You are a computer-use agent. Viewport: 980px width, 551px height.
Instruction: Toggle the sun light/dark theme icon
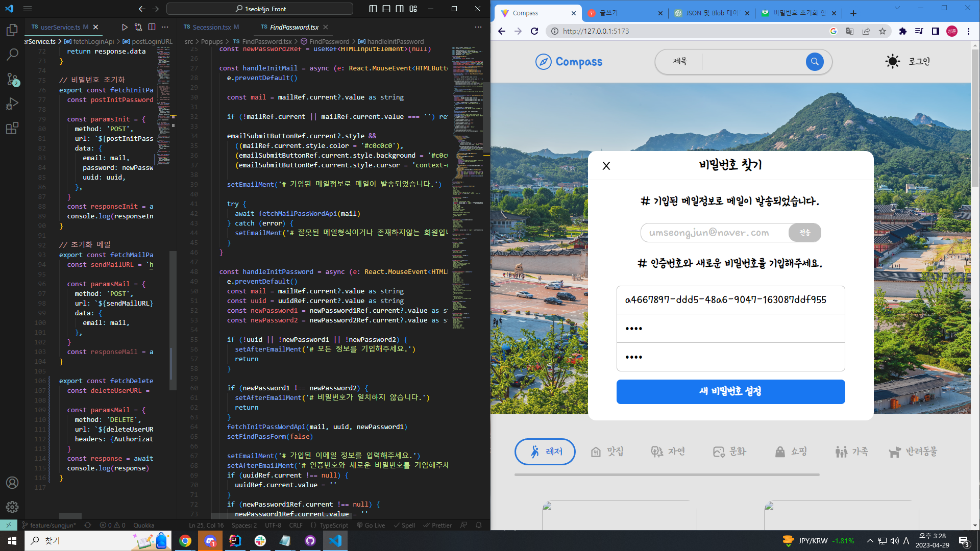click(892, 62)
